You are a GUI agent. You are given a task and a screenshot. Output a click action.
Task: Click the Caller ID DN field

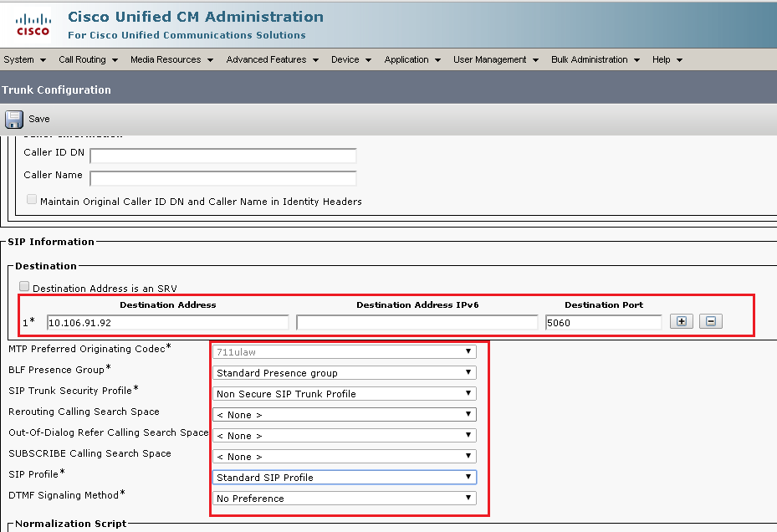tap(223, 156)
